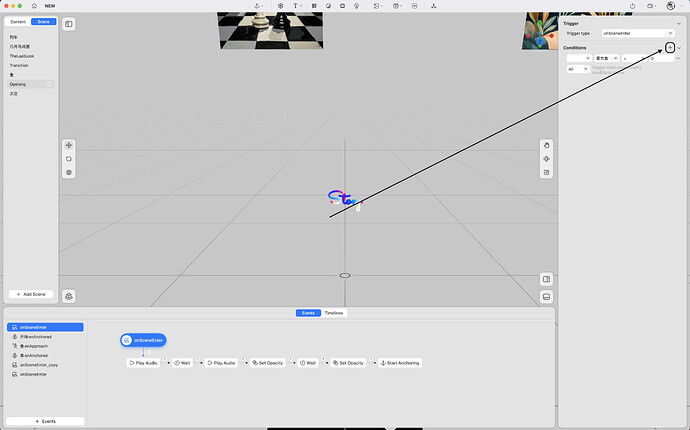Screen dimensions: 690x430
Task: Click the Wait action clock icon
Action: [x=177, y=363]
